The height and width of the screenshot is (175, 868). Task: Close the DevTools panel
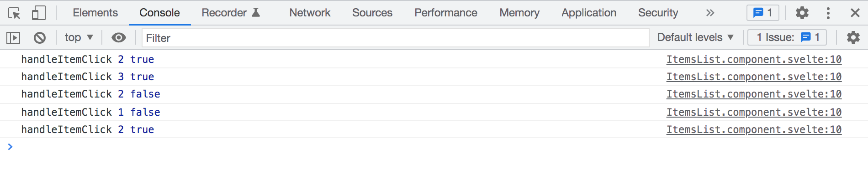(x=855, y=13)
